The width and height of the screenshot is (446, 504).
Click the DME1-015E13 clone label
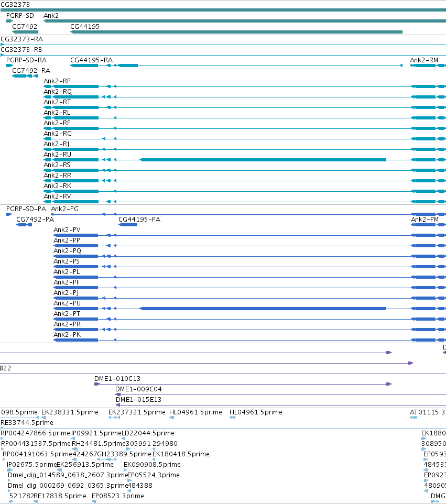[x=138, y=400]
